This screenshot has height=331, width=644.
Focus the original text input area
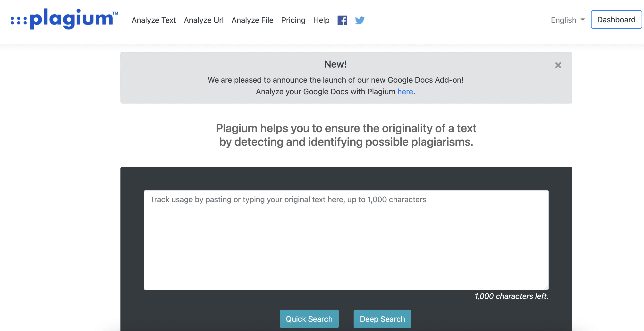[346, 240]
